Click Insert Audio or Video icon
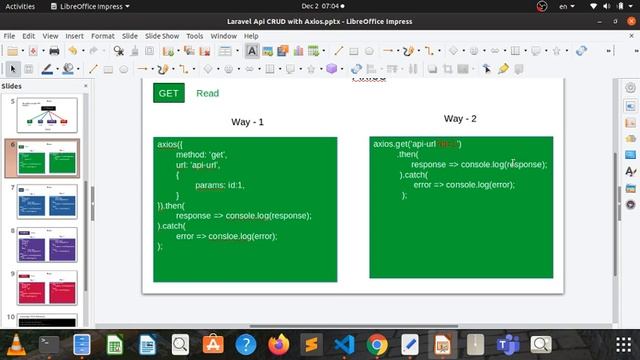 pos(282,51)
